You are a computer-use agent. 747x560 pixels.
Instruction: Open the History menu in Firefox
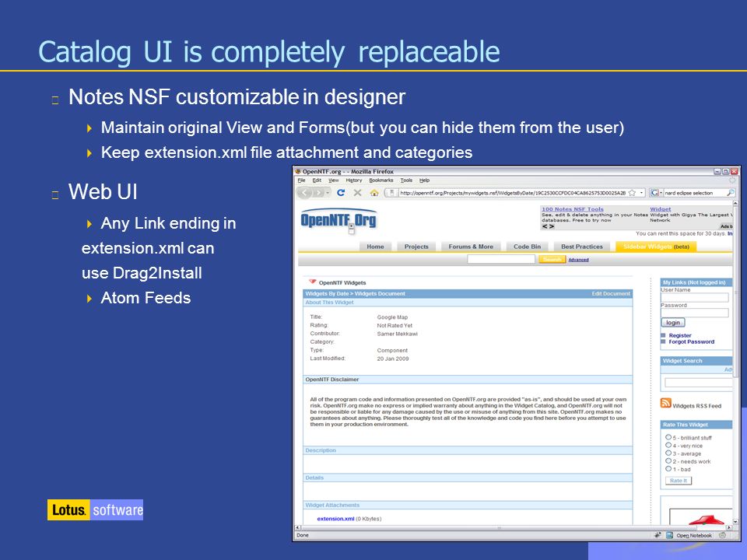coord(354,180)
